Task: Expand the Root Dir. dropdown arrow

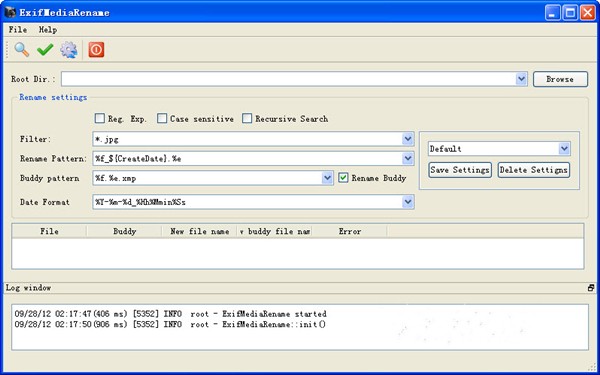Action: [521, 79]
